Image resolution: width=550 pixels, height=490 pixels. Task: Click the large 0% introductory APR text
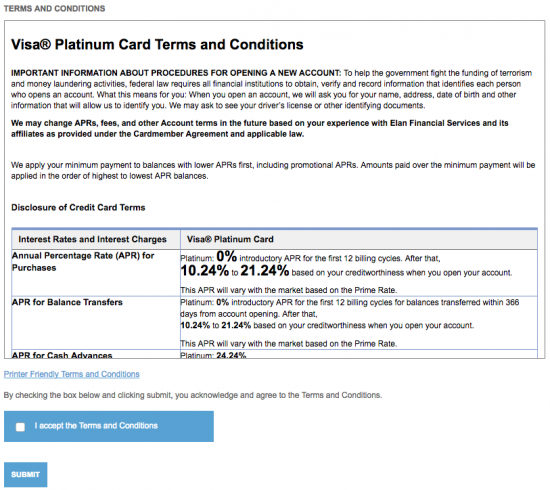pyautogui.click(x=227, y=256)
